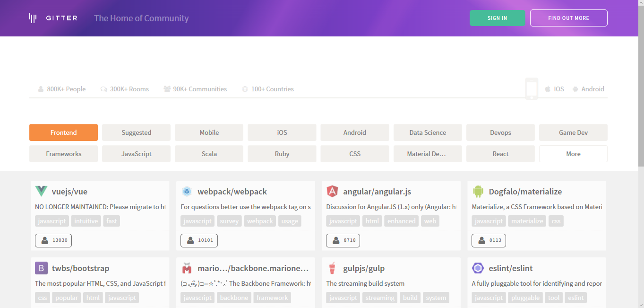Image resolution: width=644 pixels, height=308 pixels.
Task: Select the Frameworks category
Action: point(63,154)
